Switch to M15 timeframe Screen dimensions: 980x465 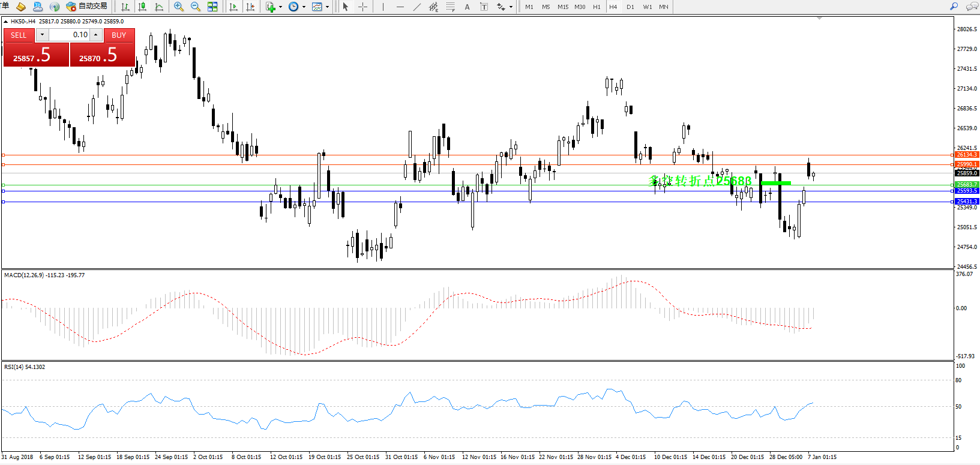click(x=562, y=7)
